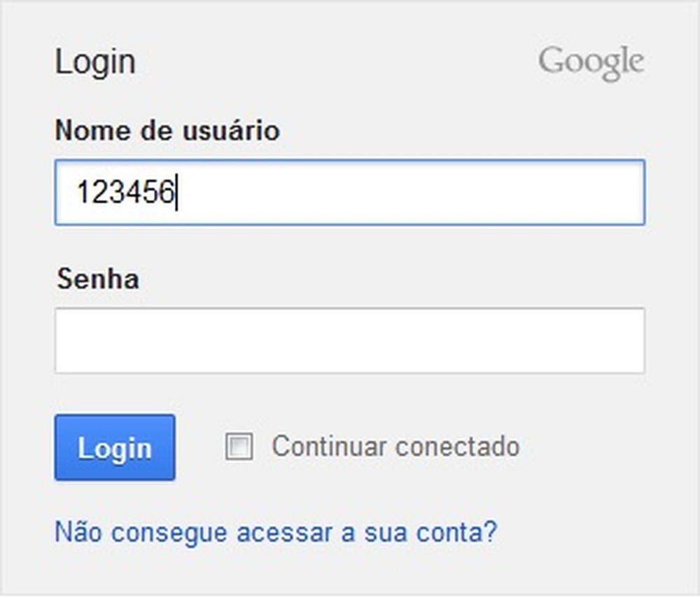Submit the form with the Login button

(x=115, y=447)
